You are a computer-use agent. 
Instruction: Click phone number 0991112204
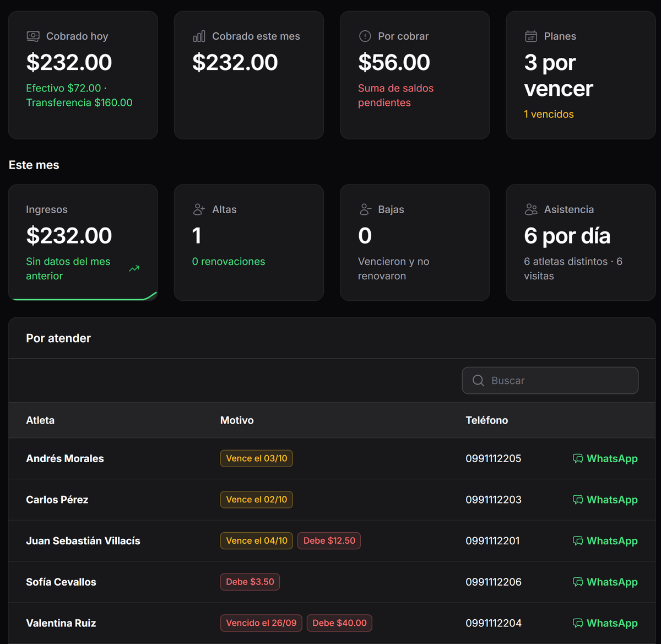(x=494, y=623)
